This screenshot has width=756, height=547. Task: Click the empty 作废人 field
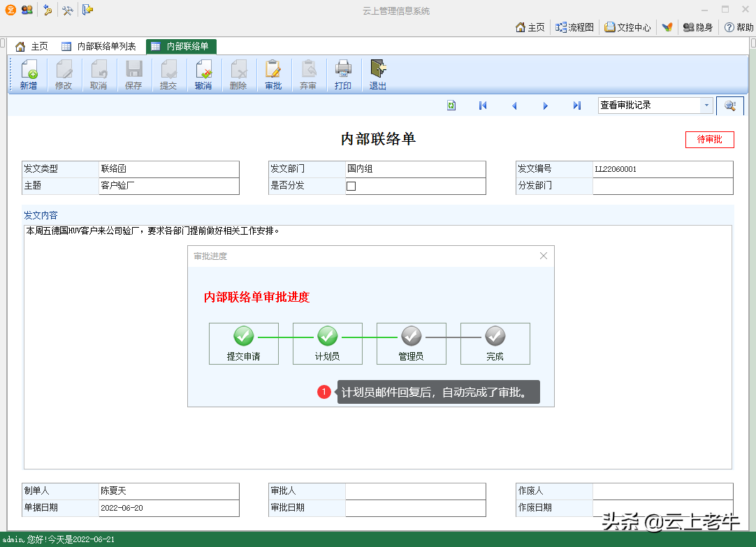click(x=663, y=491)
